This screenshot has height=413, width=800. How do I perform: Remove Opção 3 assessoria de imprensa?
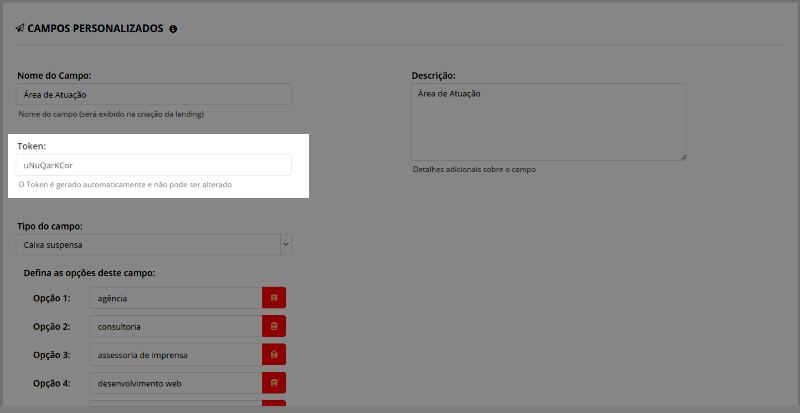tap(274, 354)
